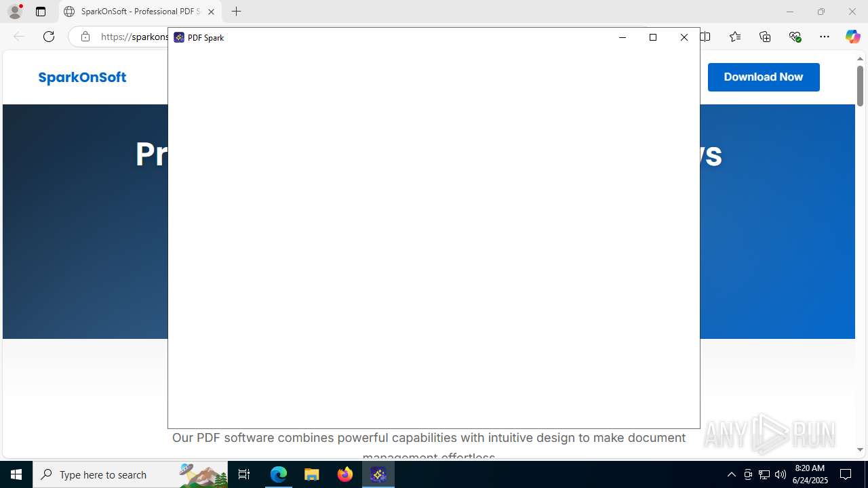Minimize the PDF Spark window
Screen dimensions: 868x488
click(x=623, y=37)
